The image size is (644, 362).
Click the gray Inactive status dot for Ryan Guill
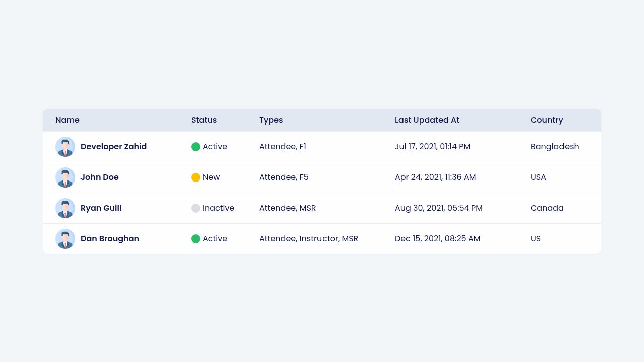196,208
